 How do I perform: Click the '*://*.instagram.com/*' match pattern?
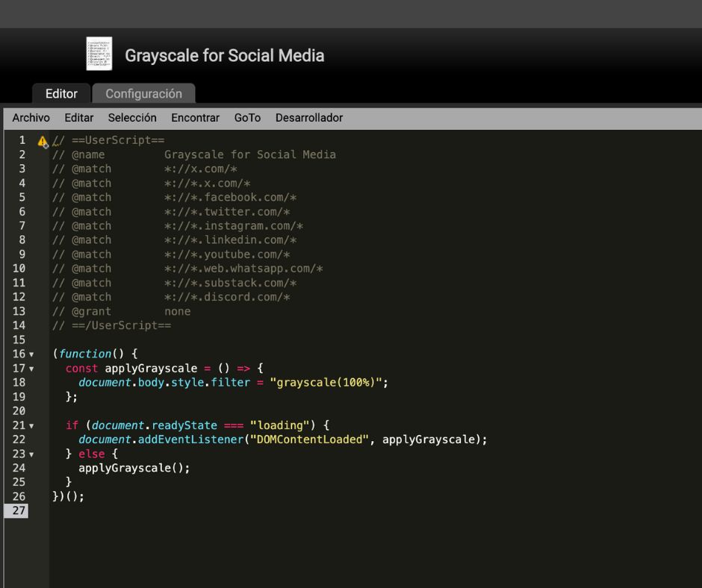234,226
